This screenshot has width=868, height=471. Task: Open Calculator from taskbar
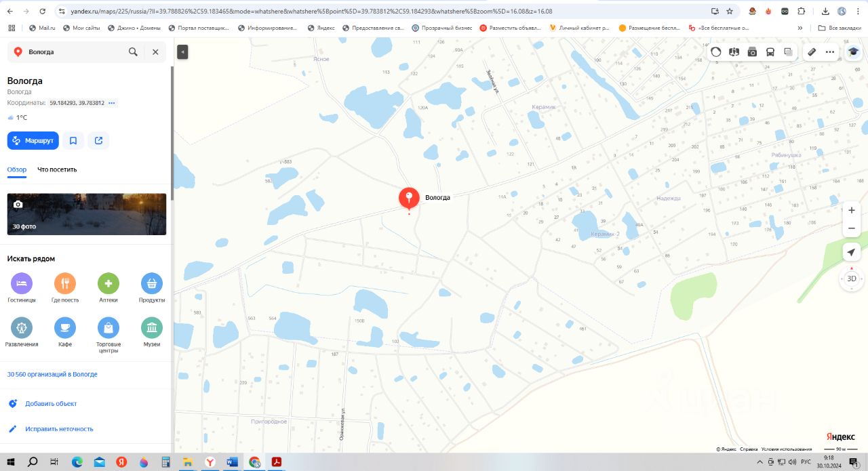coord(165,462)
